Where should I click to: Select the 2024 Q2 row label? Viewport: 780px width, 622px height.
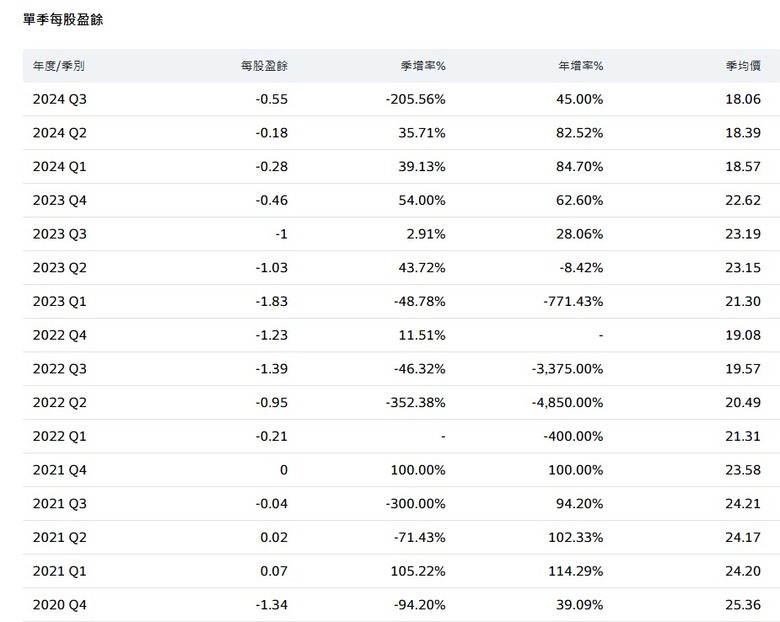(60, 133)
